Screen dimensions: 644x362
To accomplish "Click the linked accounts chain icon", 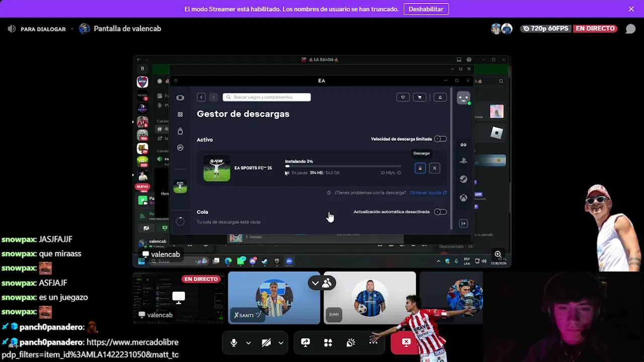I will pyautogui.click(x=463, y=145).
